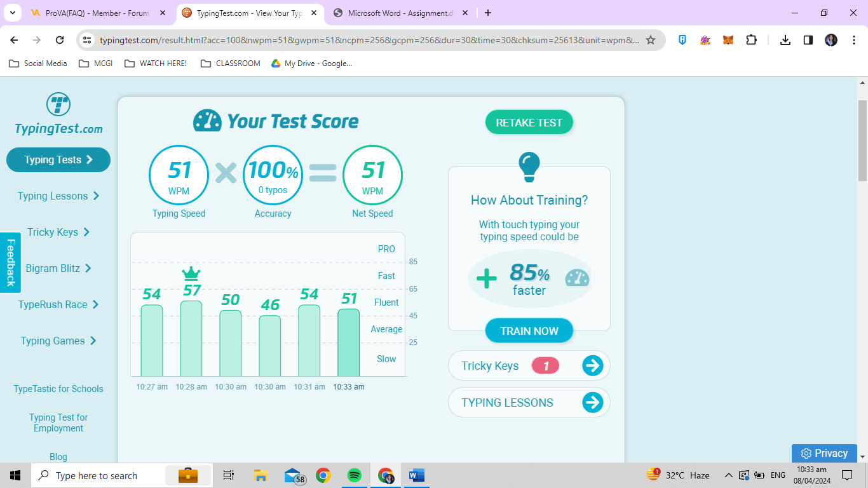Open Typing Lessons in the sidebar menu

[58, 196]
